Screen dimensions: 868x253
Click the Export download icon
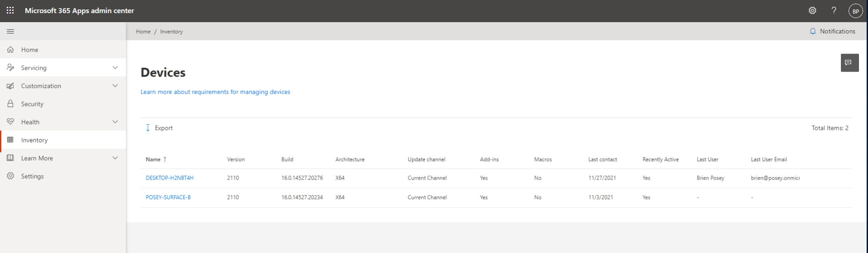[x=148, y=128]
